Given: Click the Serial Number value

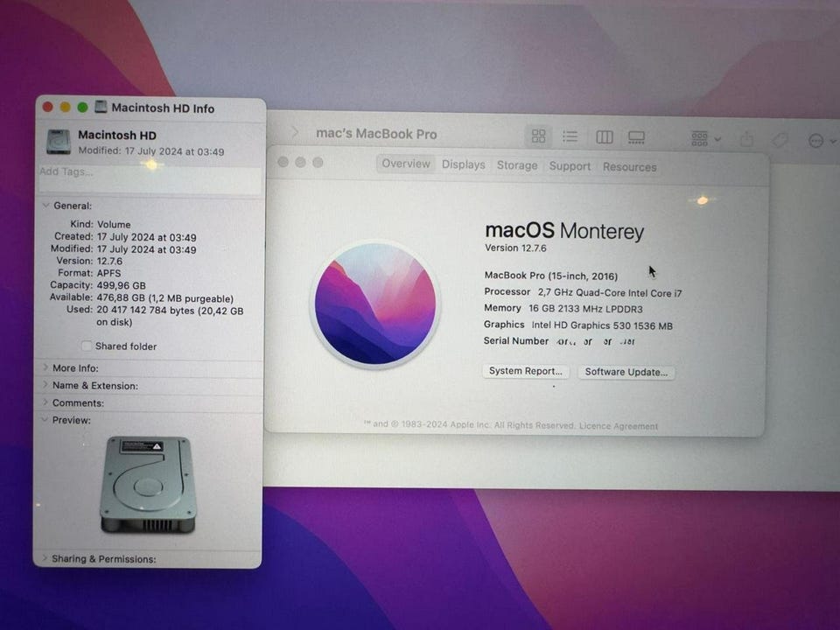Looking at the screenshot, I should (x=596, y=341).
